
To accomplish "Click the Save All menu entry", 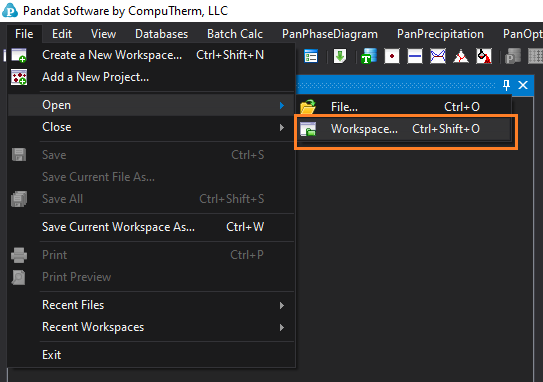I will (151, 199).
